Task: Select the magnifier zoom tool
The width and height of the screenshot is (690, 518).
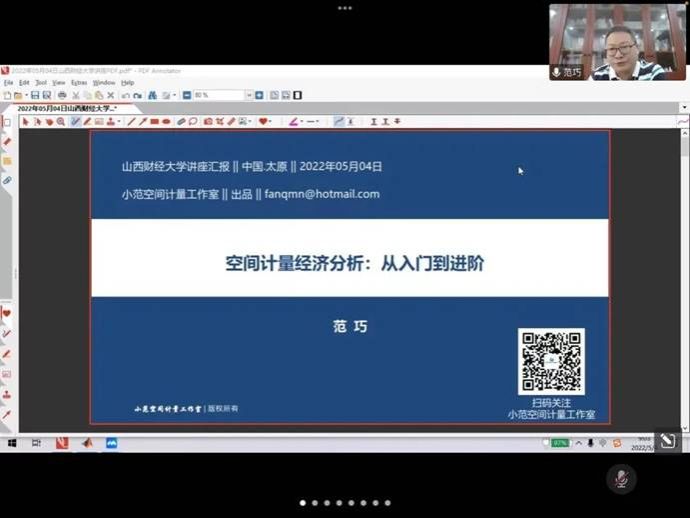Action: coord(61,121)
